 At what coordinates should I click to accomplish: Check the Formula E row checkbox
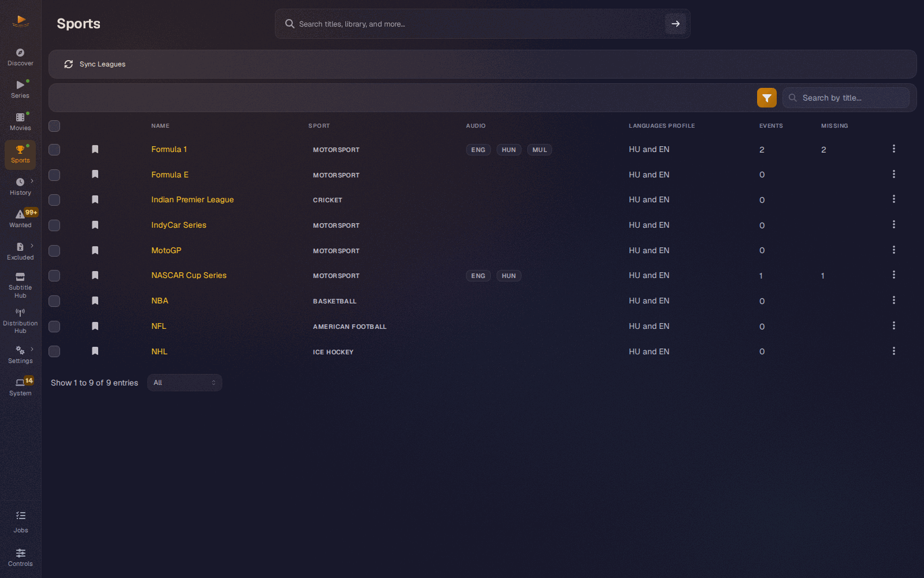pos(54,175)
